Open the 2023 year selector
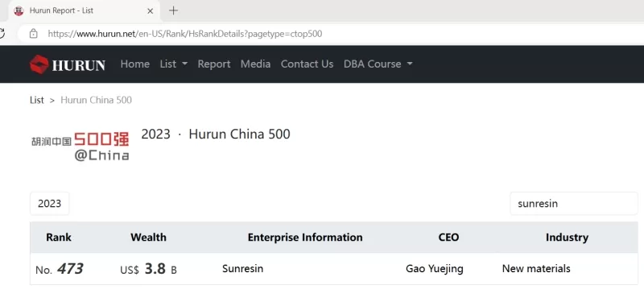The width and height of the screenshot is (644, 306). pyautogui.click(x=50, y=204)
